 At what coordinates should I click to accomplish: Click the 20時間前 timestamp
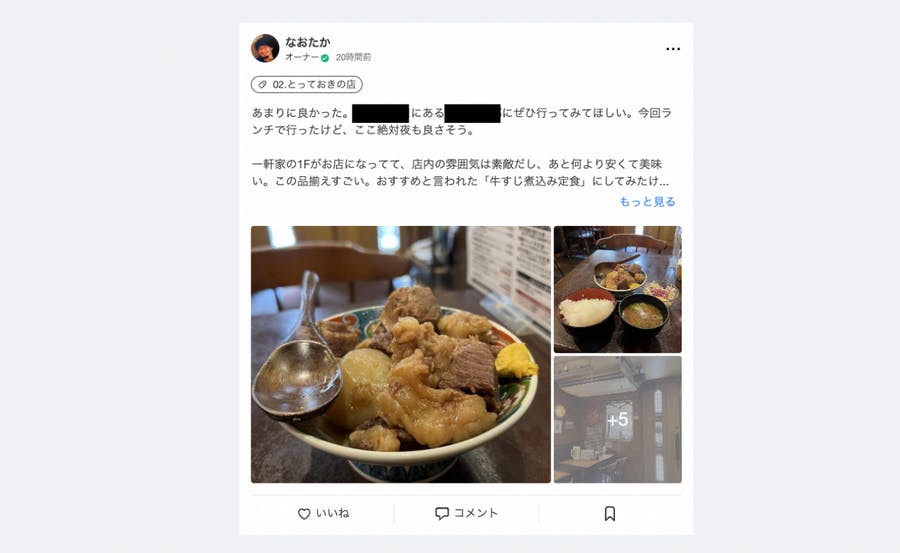pyautogui.click(x=353, y=57)
